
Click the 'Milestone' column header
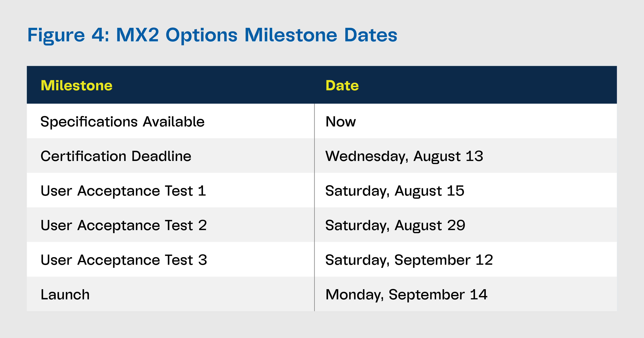pos(77,85)
